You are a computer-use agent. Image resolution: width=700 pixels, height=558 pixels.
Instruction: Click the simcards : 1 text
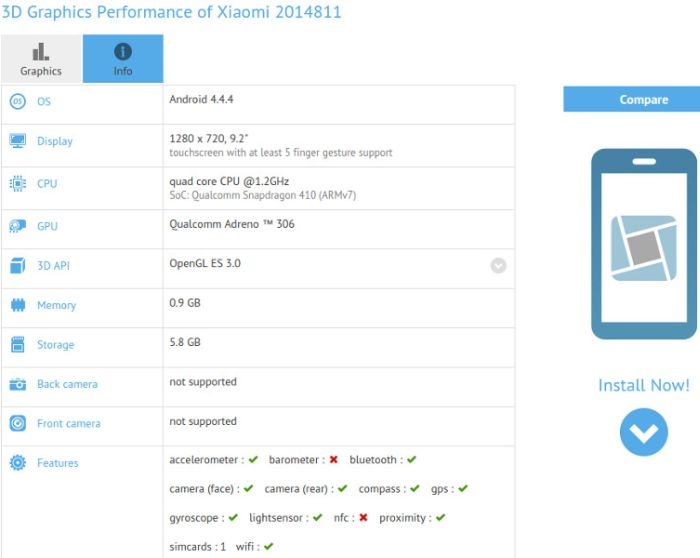pos(198,547)
